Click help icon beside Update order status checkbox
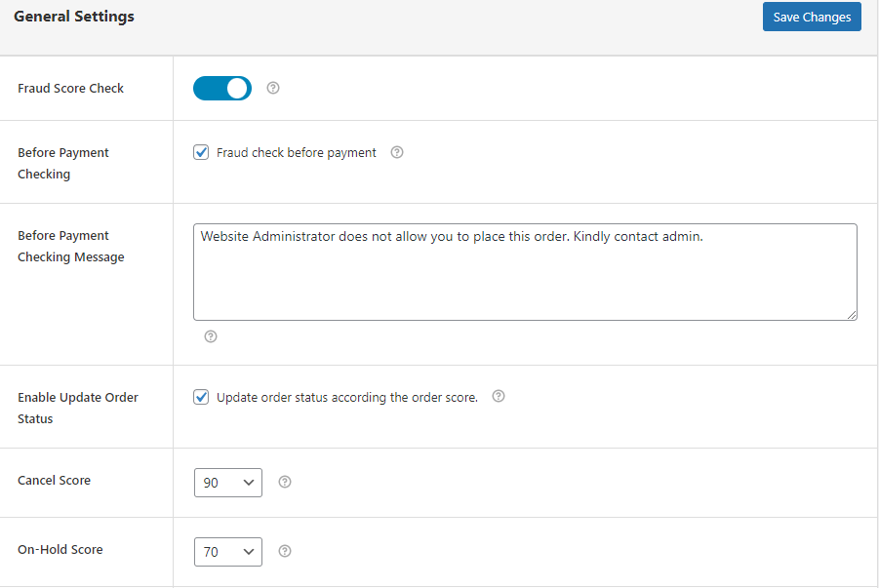This screenshot has height=588, width=879. coord(499,397)
